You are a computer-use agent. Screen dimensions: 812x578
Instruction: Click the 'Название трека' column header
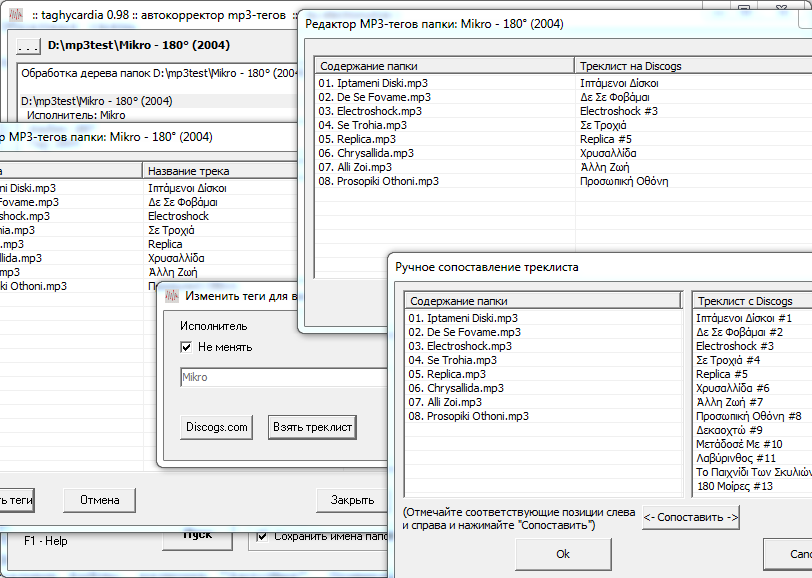pyautogui.click(x=220, y=171)
